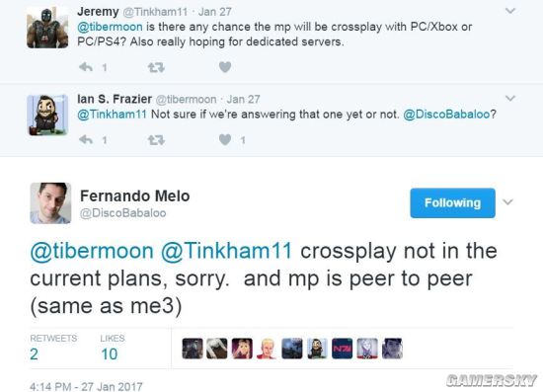This screenshot has width=543, height=392.
Task: Open the N7 logo liker avatar
Action: [x=343, y=349]
